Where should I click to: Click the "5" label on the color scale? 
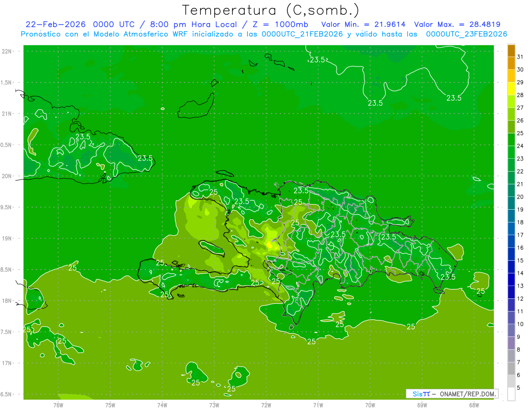coord(519,388)
